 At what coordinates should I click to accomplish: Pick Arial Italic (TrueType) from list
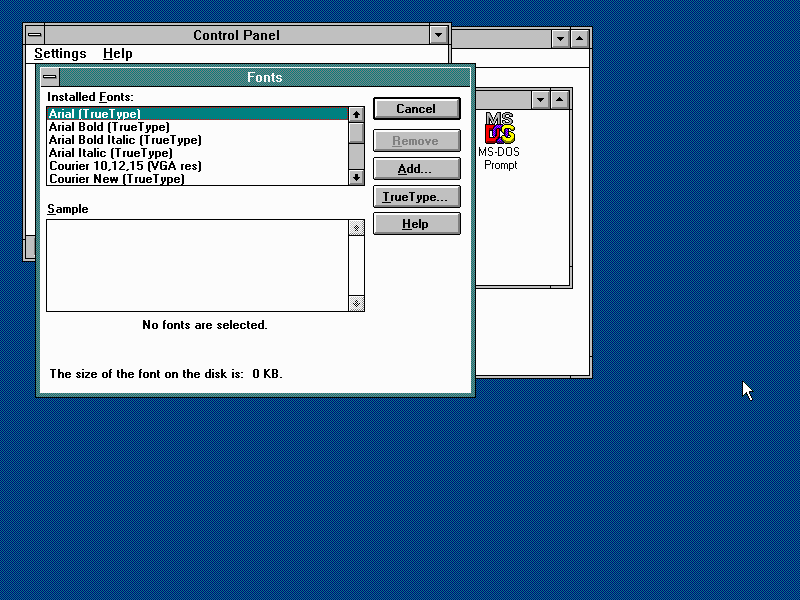pyautogui.click(x=110, y=153)
